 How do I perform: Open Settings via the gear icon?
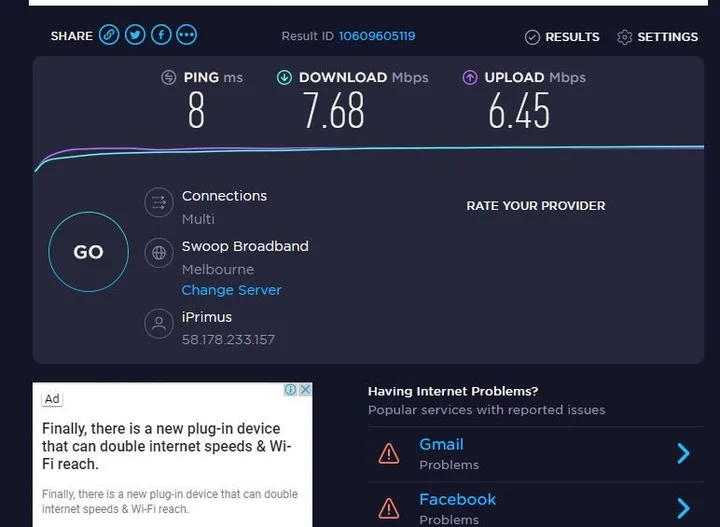coord(625,37)
